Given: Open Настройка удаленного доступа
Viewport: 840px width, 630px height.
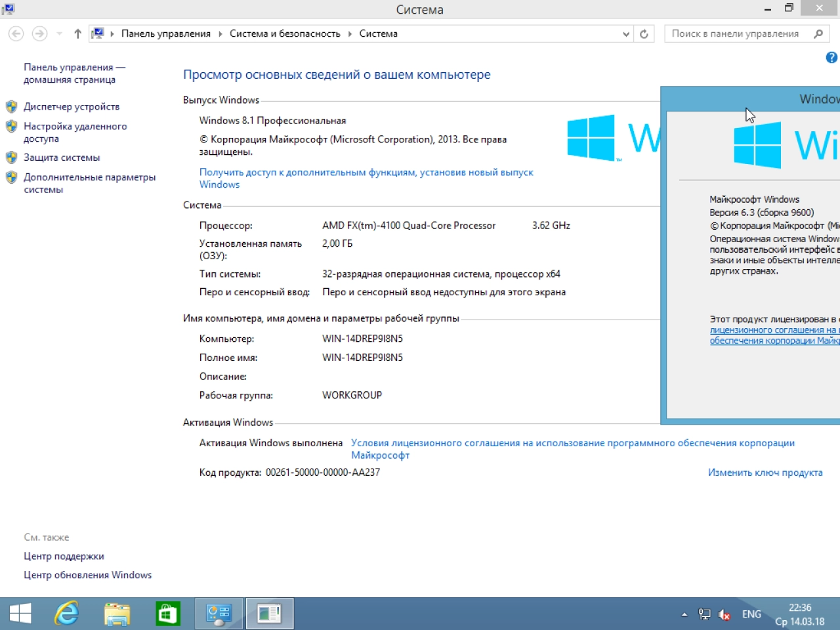Looking at the screenshot, I should click(75, 132).
